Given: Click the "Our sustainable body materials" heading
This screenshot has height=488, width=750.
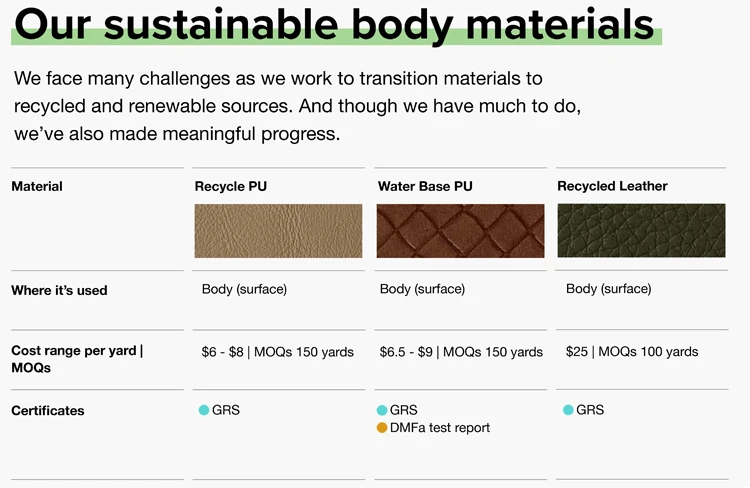Looking at the screenshot, I should 335,24.
